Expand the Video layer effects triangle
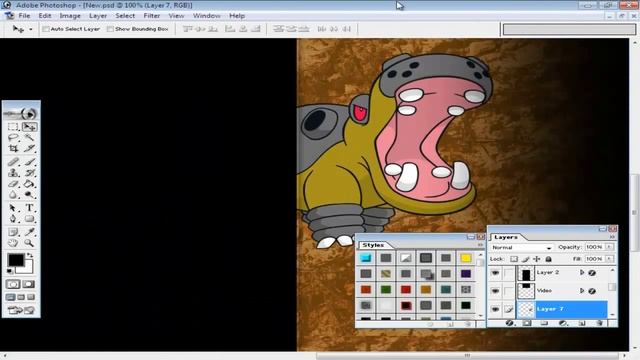Screen dimensions: 640x360 tap(582, 291)
